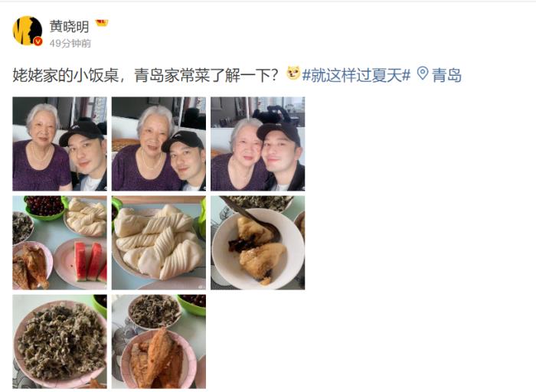Click the fried fish in the watermelon photo
Screen dimensions: 536x392
31,266
